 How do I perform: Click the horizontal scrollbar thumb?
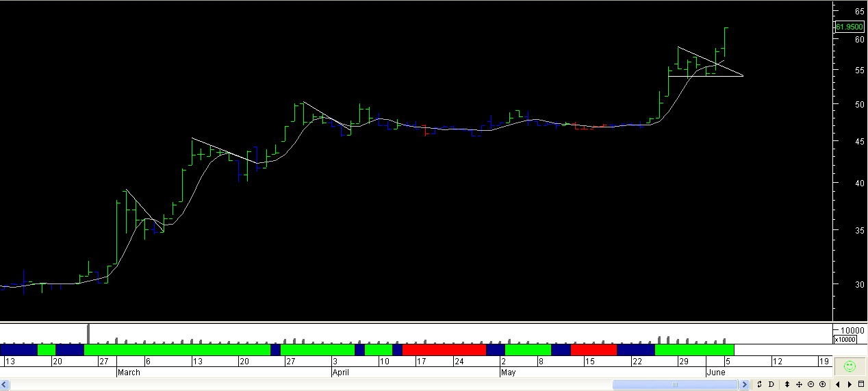pos(674,385)
